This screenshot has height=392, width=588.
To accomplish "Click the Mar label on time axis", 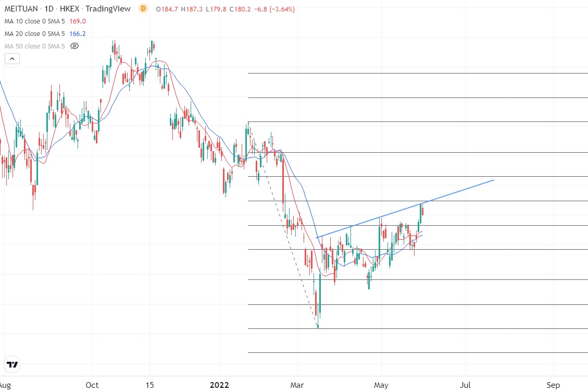I will point(297,385).
